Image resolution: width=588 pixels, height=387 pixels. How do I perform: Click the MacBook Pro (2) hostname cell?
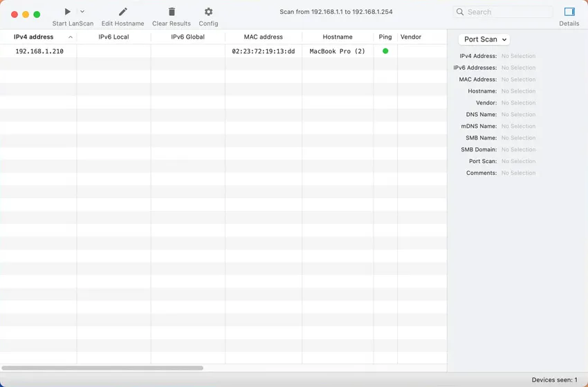tap(337, 51)
